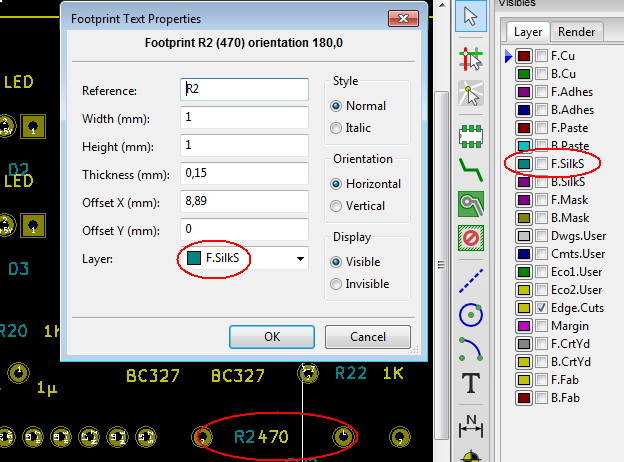Select the Visible display radio button
Viewport: 624px width, 462px height.
[x=336, y=262]
